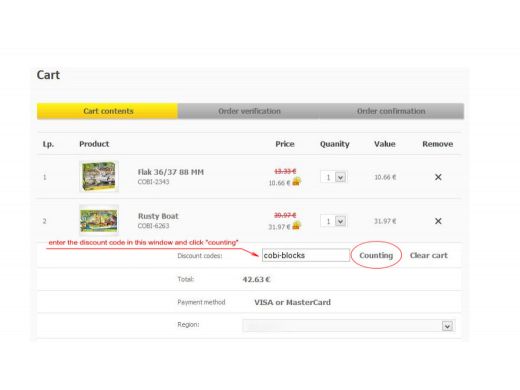Open the Rusty Boat product thumbnail
Viewport: 520px width, 390px height.
[x=99, y=220]
